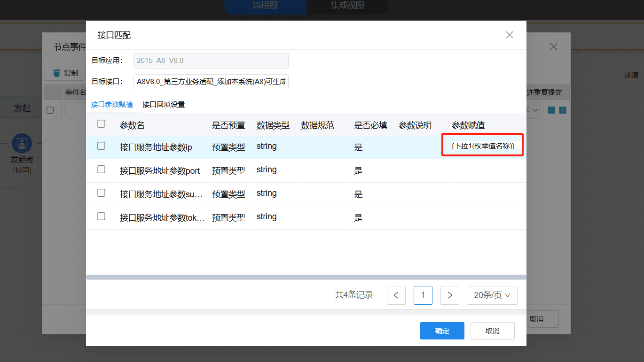Click the 参数名 column header

coord(132,125)
